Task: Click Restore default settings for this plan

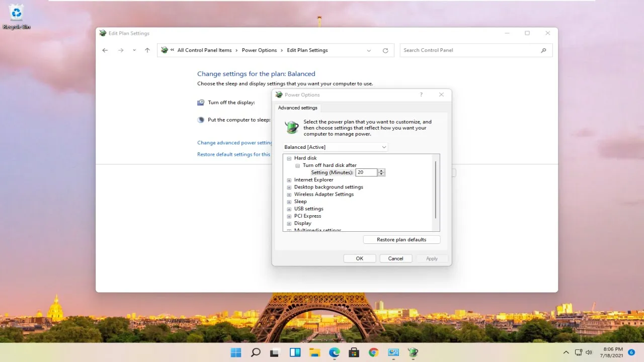Action: coord(234,154)
